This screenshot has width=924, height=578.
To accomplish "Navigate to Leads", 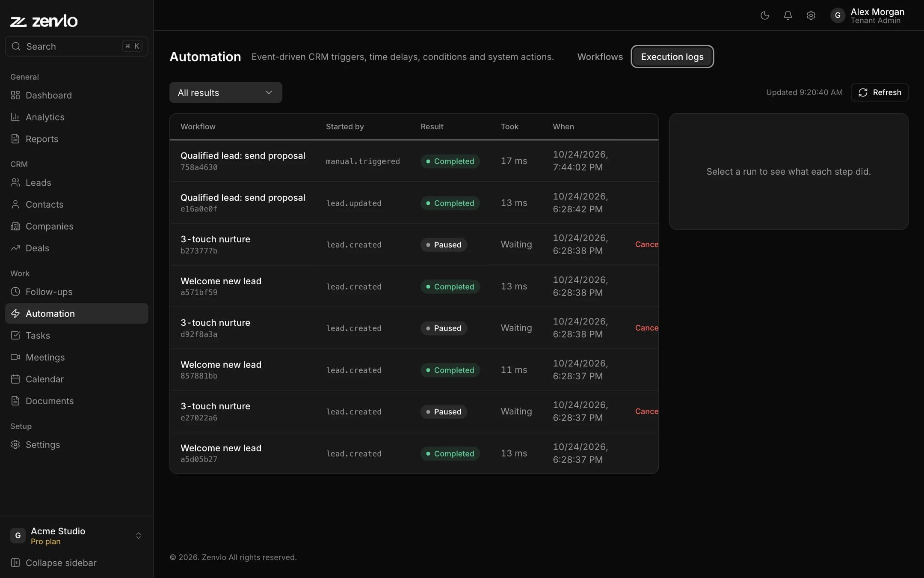I will pyautogui.click(x=77, y=182).
